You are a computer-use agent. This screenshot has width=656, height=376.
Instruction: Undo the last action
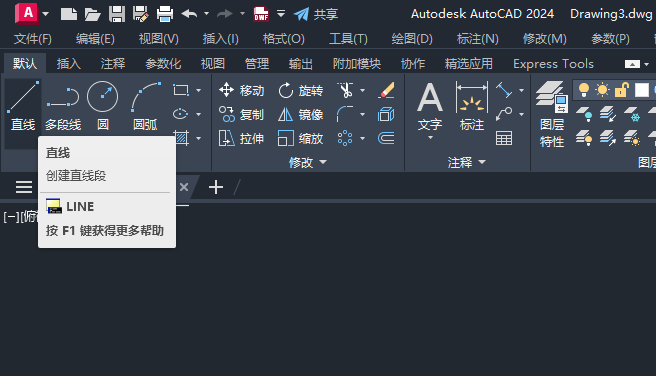coord(190,14)
